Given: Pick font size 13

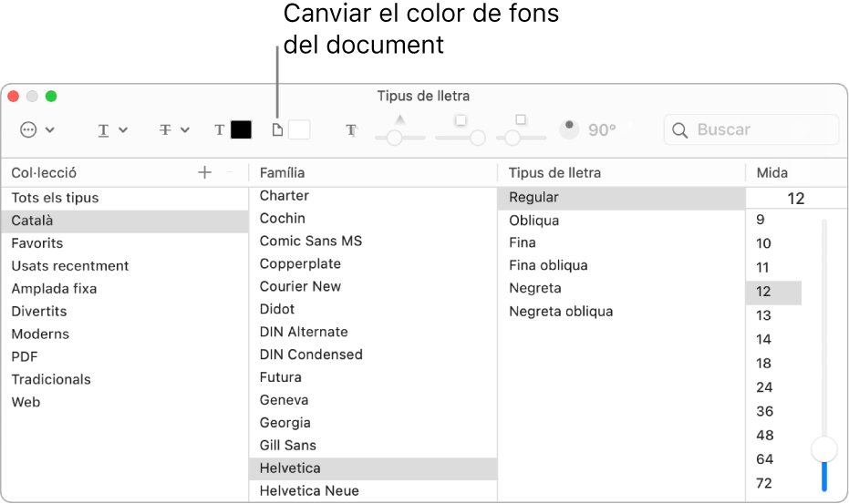Looking at the screenshot, I should (x=773, y=316).
